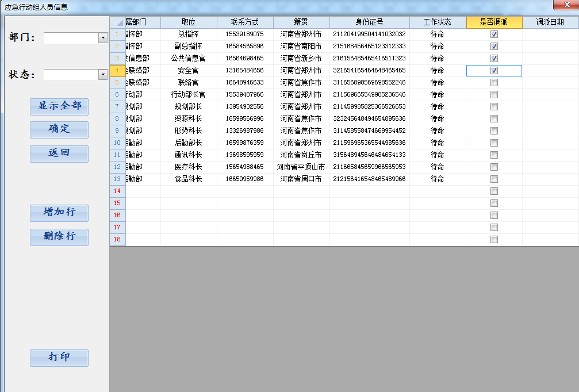Screen dimensions: 579x392
Task: Add a row with 增加行 button
Action: [x=59, y=213]
